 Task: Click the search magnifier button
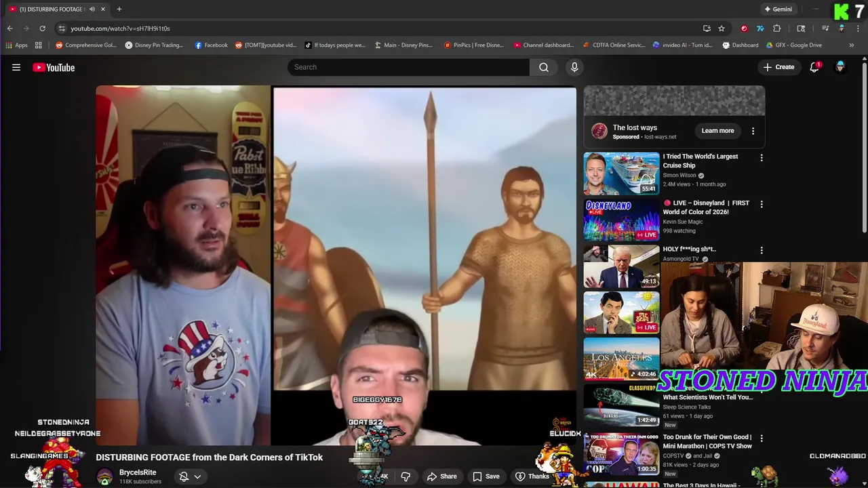(x=544, y=67)
